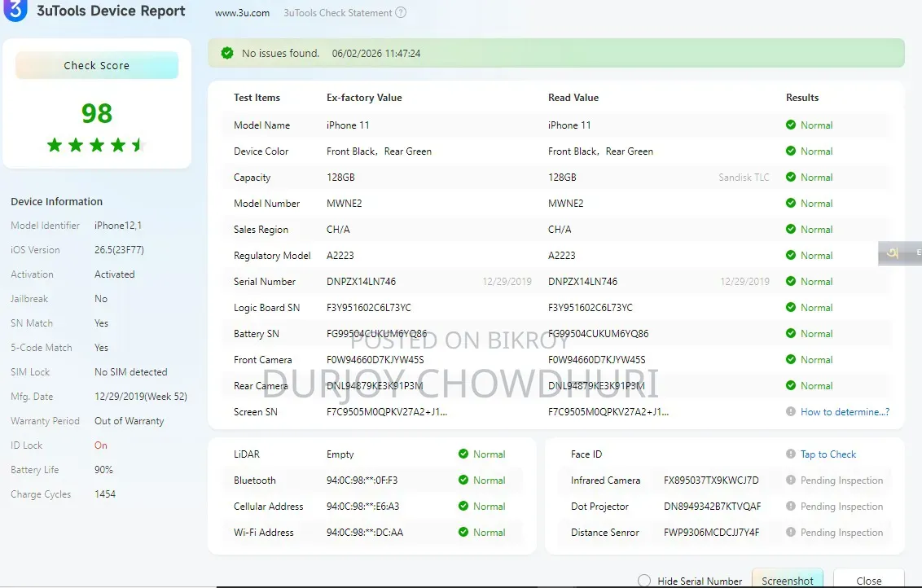The width and height of the screenshot is (922, 588).
Task: Click the Normal check icon for Bluetooth
Action: click(x=463, y=480)
